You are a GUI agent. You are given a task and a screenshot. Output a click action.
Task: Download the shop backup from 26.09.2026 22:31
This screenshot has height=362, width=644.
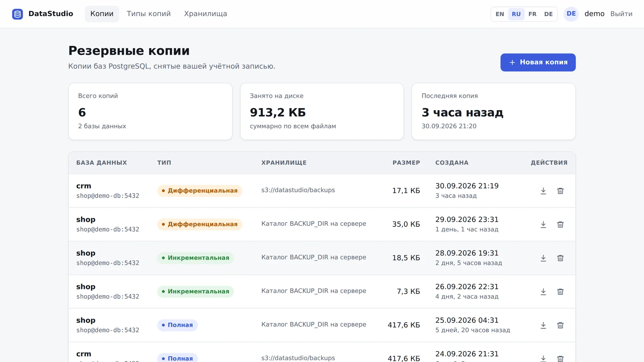point(543,292)
